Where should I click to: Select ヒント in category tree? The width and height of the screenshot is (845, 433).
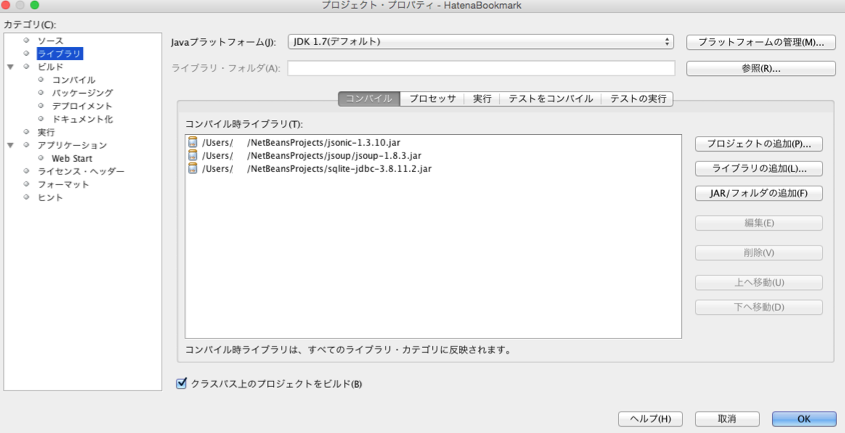tap(50, 197)
